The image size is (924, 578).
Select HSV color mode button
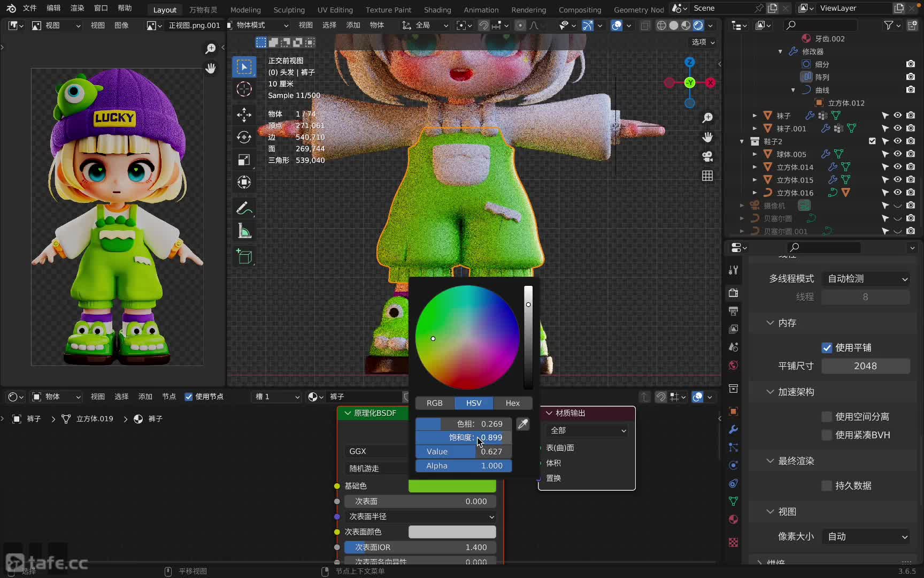pos(474,403)
